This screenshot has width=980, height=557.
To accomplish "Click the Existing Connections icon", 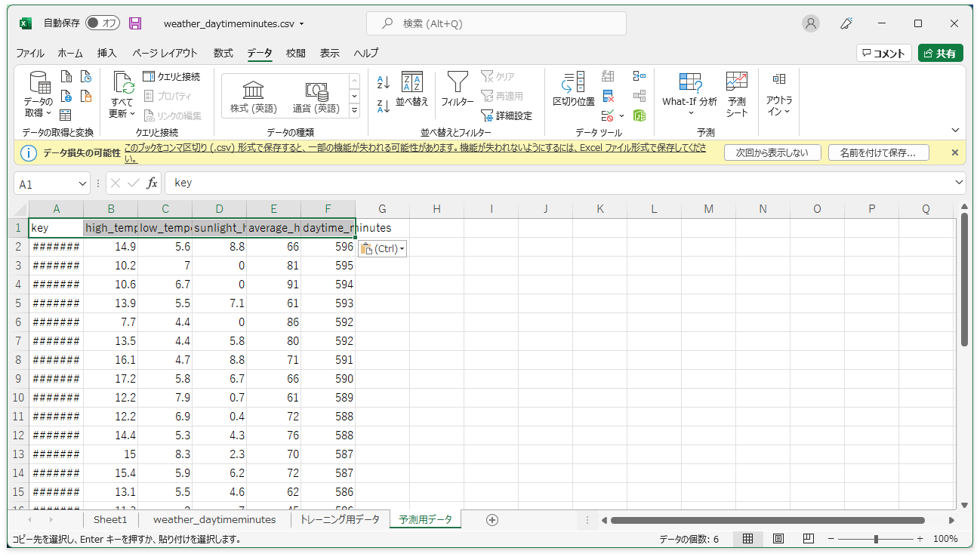I will click(x=86, y=96).
